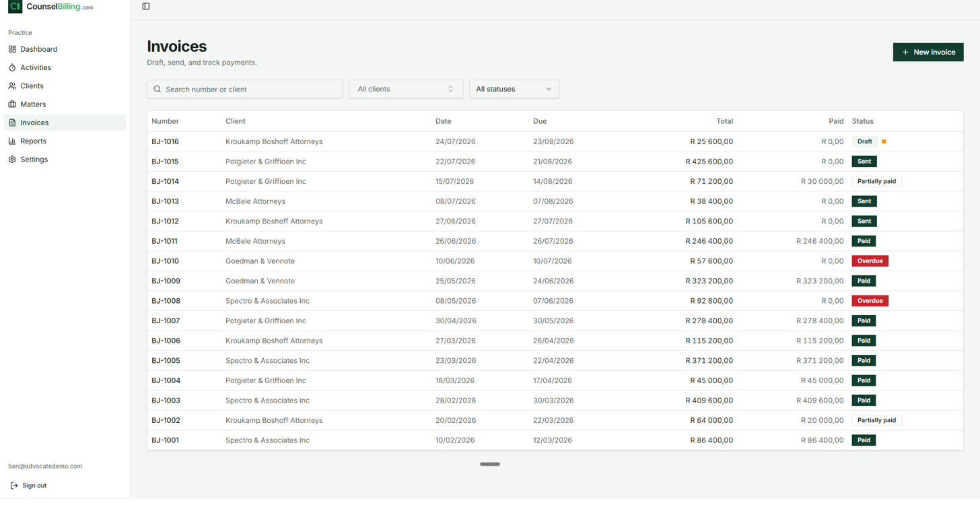Open invoice BJ-1004

click(166, 380)
